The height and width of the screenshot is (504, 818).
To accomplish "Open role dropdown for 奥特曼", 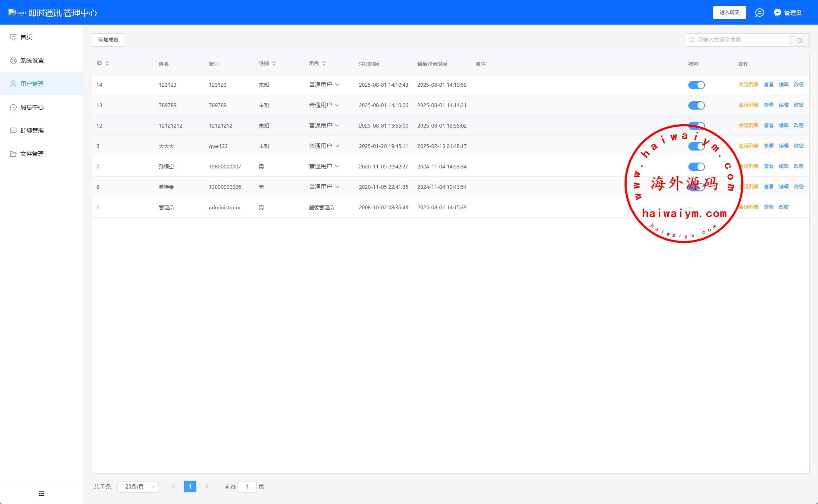I will pos(324,187).
